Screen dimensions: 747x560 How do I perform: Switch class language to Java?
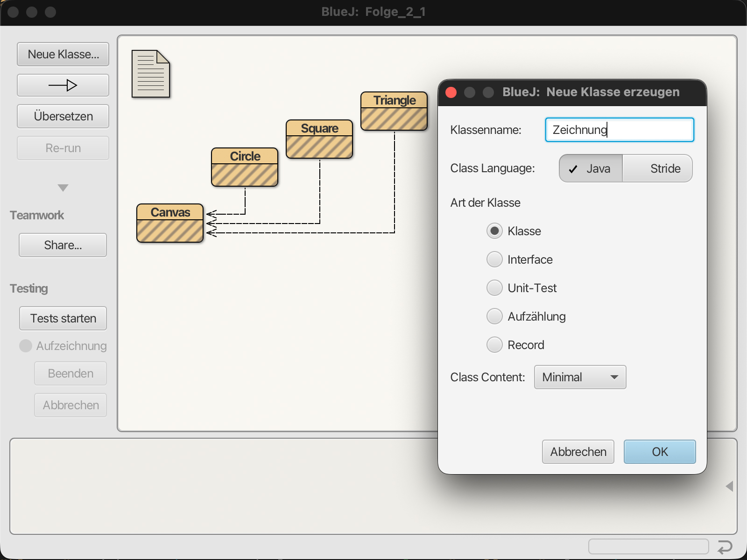click(x=591, y=168)
